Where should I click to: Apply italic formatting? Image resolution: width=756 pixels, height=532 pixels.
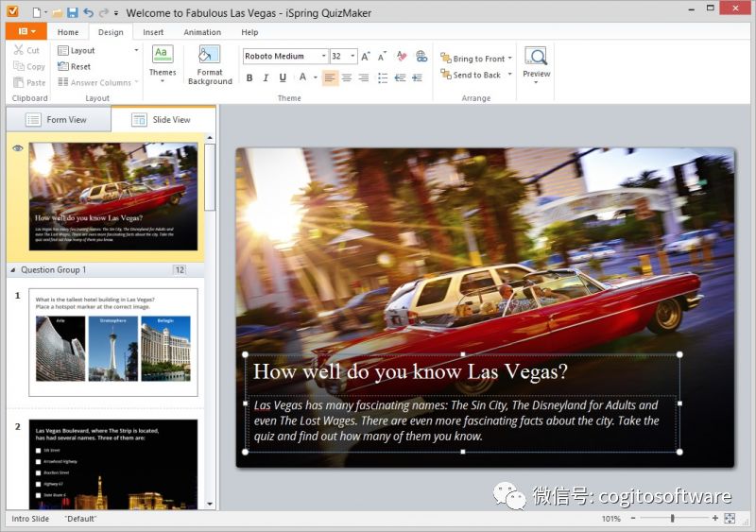[x=266, y=77]
